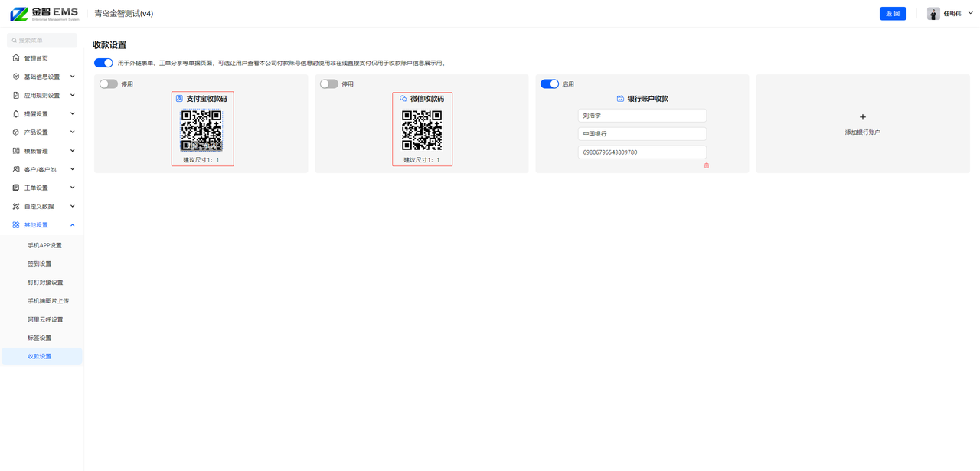This screenshot has width=980, height=471.
Task: Disable the 银行账户收款 switch
Action: (550, 84)
